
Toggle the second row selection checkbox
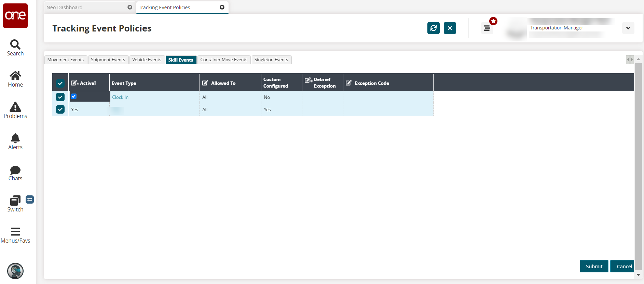tap(60, 109)
